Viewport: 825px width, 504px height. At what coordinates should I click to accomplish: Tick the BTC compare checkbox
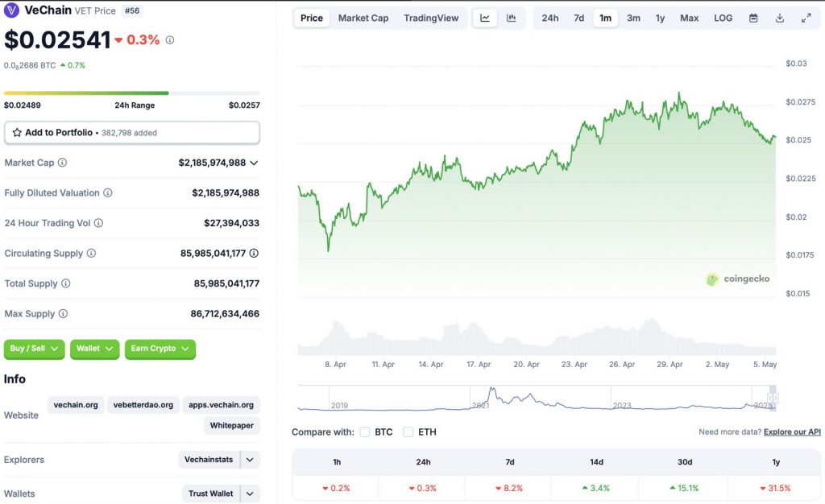tap(365, 432)
